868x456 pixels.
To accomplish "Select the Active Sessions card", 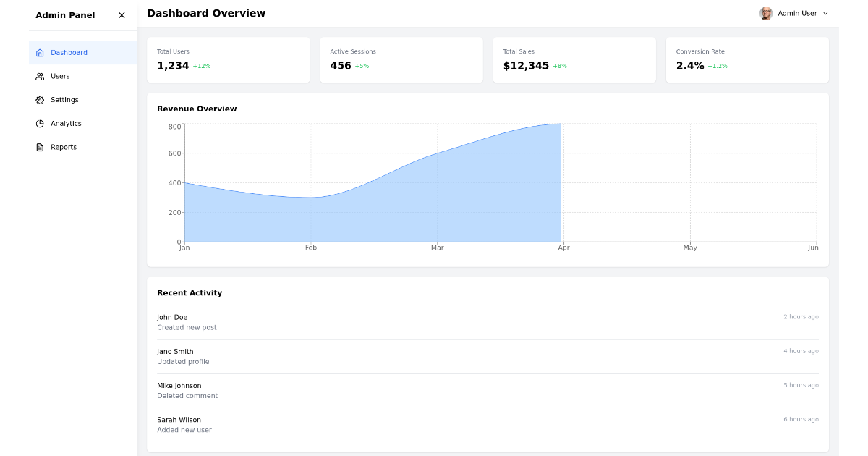I will (x=401, y=60).
